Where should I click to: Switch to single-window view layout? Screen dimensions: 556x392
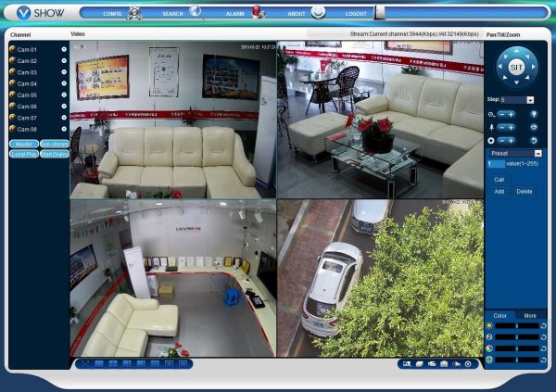tap(98, 364)
